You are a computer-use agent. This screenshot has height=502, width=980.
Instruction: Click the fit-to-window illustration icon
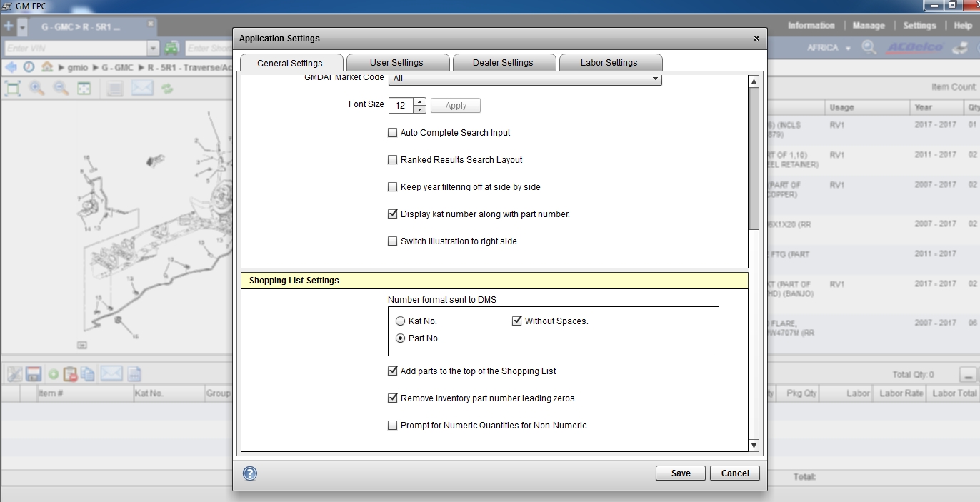pyautogui.click(x=13, y=89)
